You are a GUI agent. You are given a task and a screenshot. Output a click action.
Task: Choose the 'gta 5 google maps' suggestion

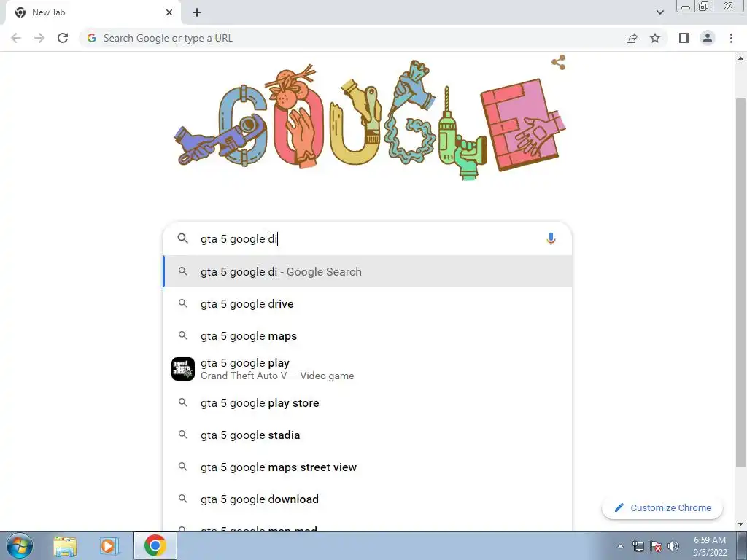pyautogui.click(x=368, y=335)
